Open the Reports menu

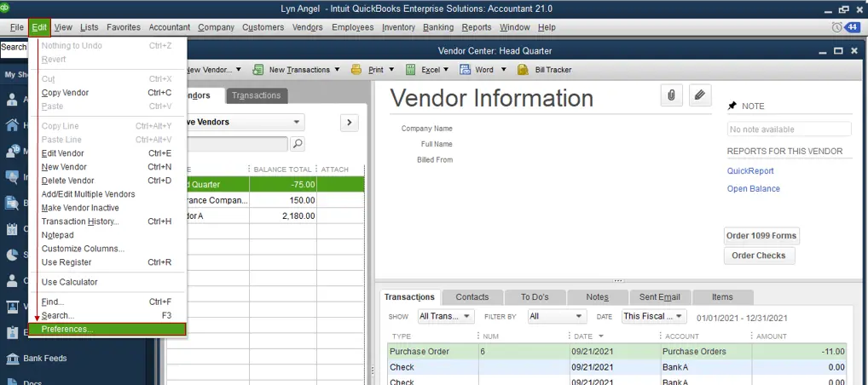[477, 27]
